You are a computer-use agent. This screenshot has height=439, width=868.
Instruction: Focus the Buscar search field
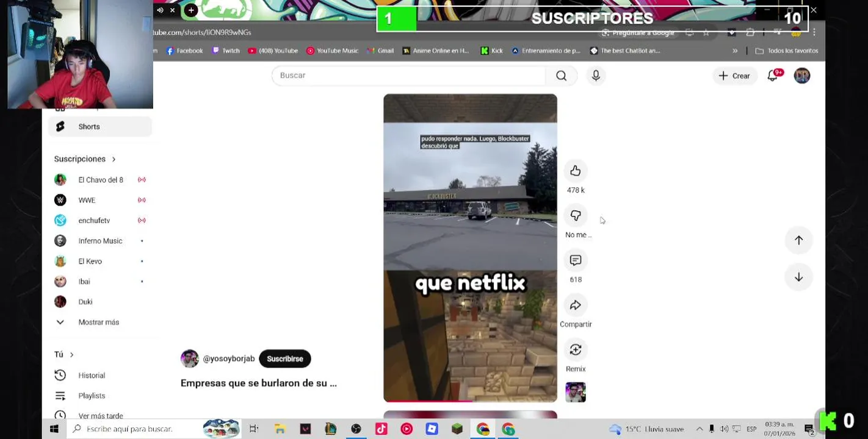(x=408, y=76)
